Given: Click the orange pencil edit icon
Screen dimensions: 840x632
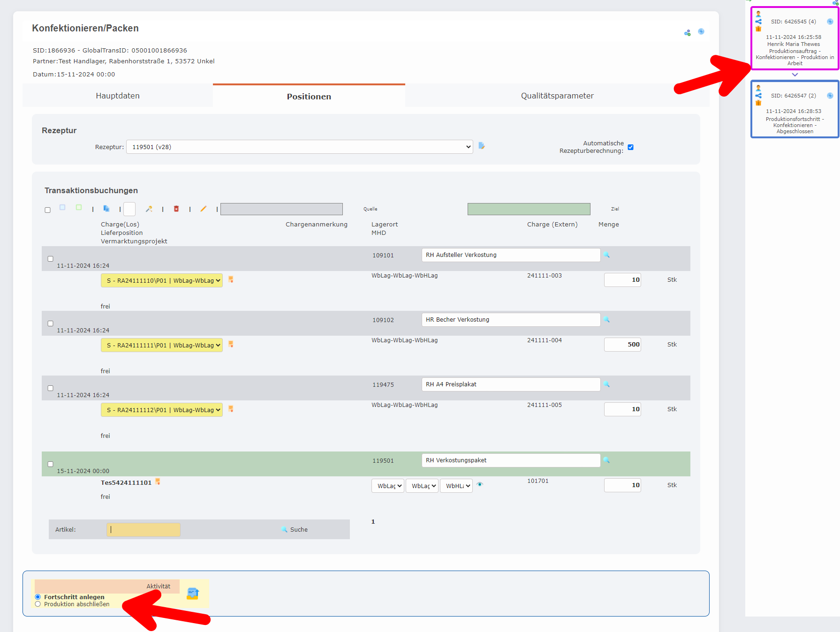Looking at the screenshot, I should click(203, 209).
